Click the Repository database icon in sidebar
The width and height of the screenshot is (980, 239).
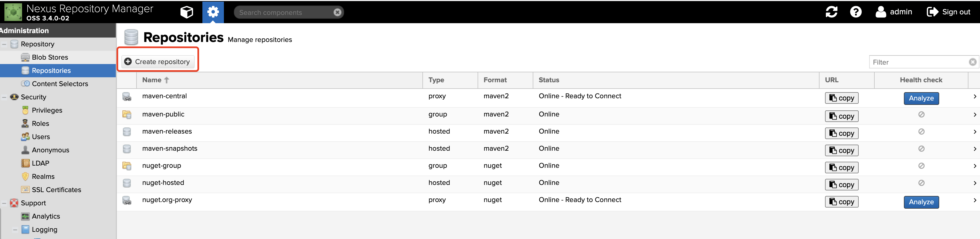coord(14,44)
